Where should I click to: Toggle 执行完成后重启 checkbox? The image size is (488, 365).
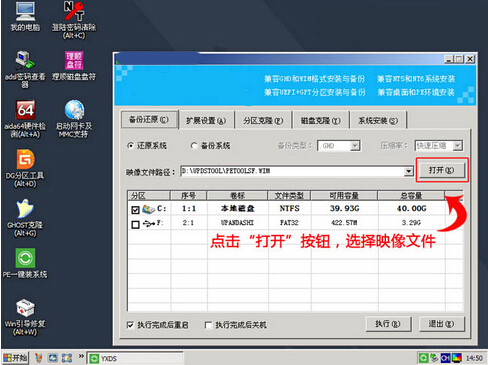point(130,325)
